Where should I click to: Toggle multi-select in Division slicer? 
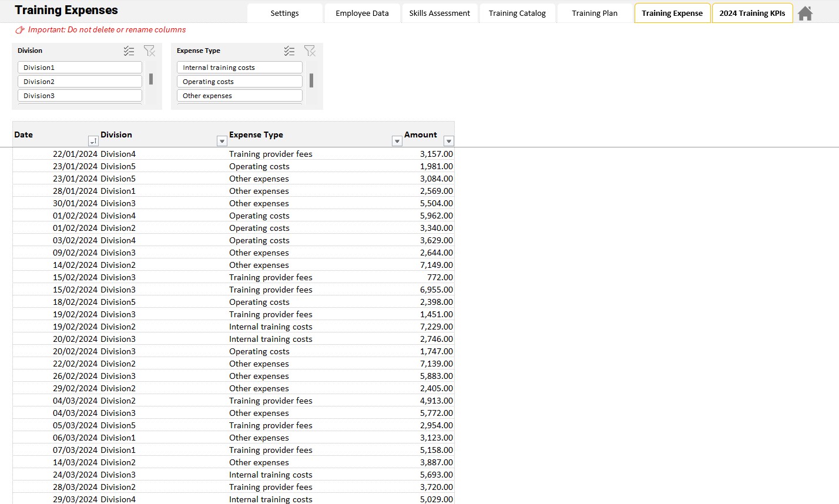point(129,51)
